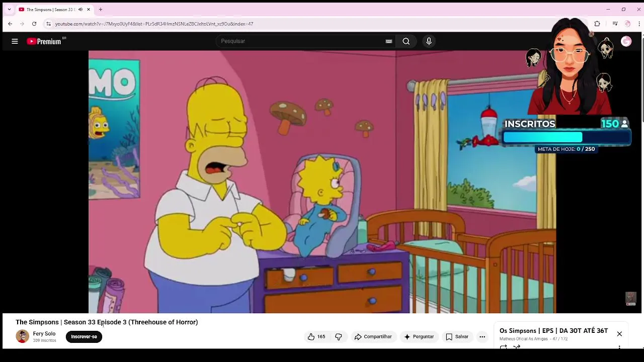This screenshot has width=644, height=362.
Task: Like the video with 165 likes
Action: [316, 337]
